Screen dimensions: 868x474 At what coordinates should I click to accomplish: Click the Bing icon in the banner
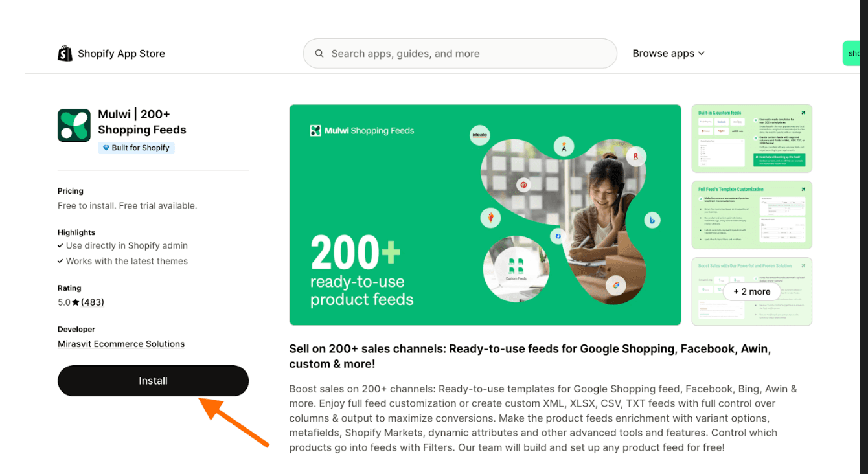tap(652, 221)
